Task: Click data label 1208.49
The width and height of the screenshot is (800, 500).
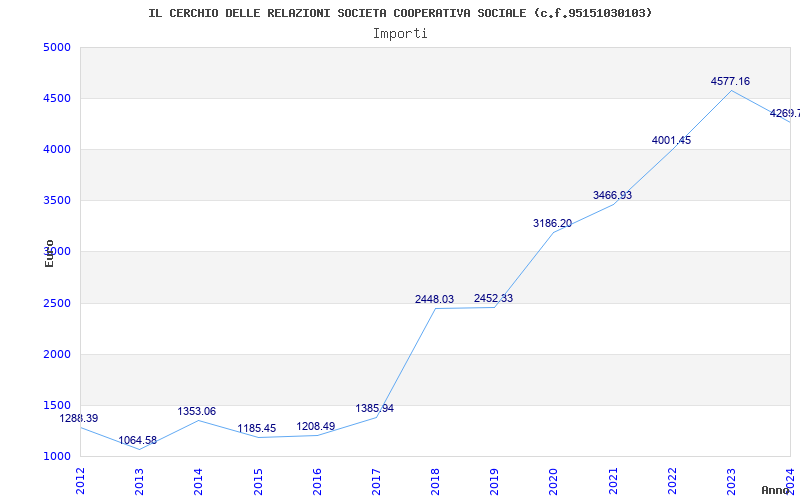Action: pos(316,426)
